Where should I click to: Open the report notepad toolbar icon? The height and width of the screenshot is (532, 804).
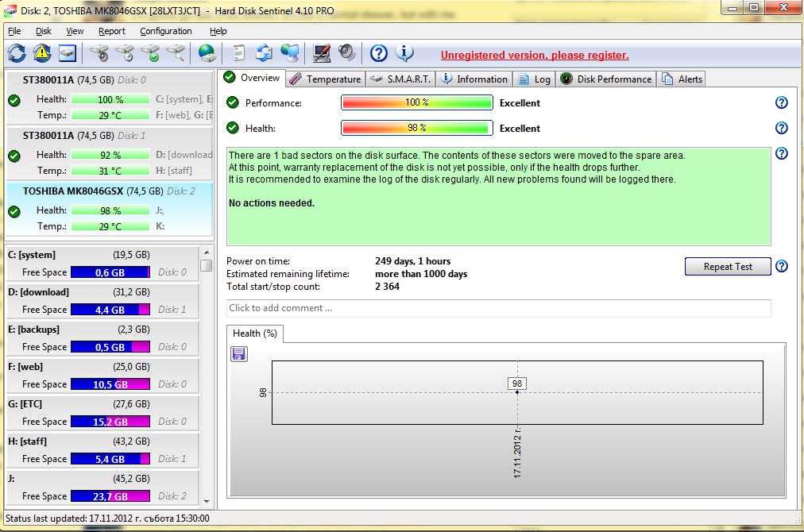click(x=239, y=52)
